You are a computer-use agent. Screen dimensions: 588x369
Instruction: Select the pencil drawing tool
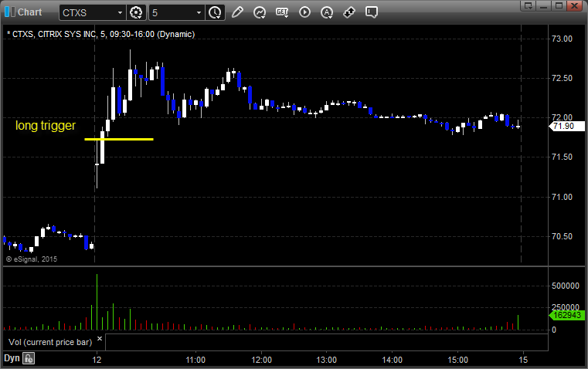237,12
